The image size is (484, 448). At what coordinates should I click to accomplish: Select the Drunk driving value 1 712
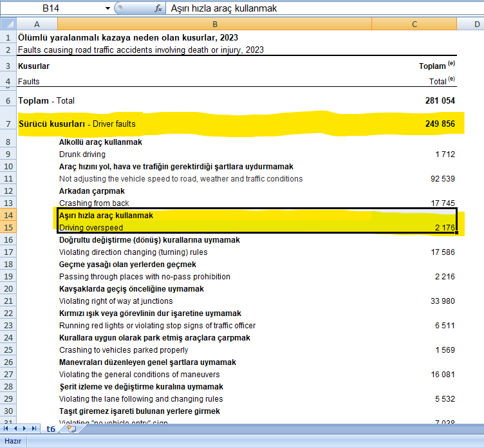(x=445, y=154)
